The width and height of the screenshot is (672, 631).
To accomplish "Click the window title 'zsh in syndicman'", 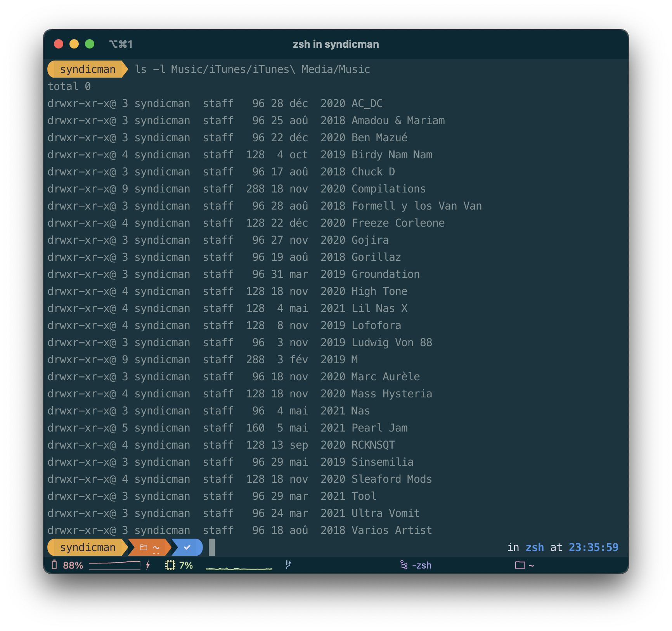I will coord(336,44).
